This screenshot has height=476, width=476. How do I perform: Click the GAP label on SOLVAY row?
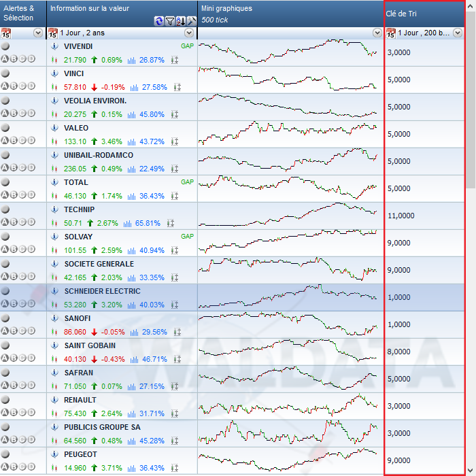(x=187, y=237)
